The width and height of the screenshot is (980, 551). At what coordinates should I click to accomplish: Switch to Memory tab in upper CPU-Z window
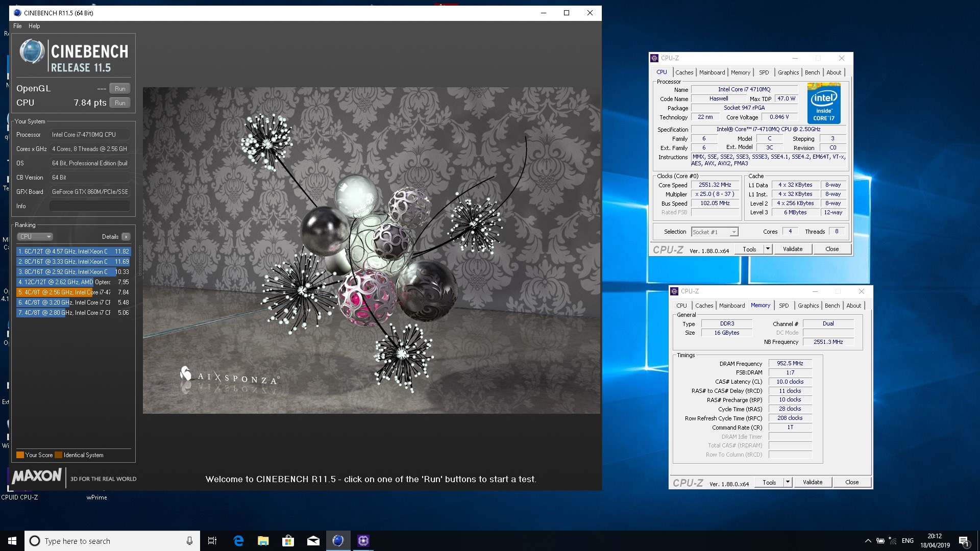click(740, 72)
